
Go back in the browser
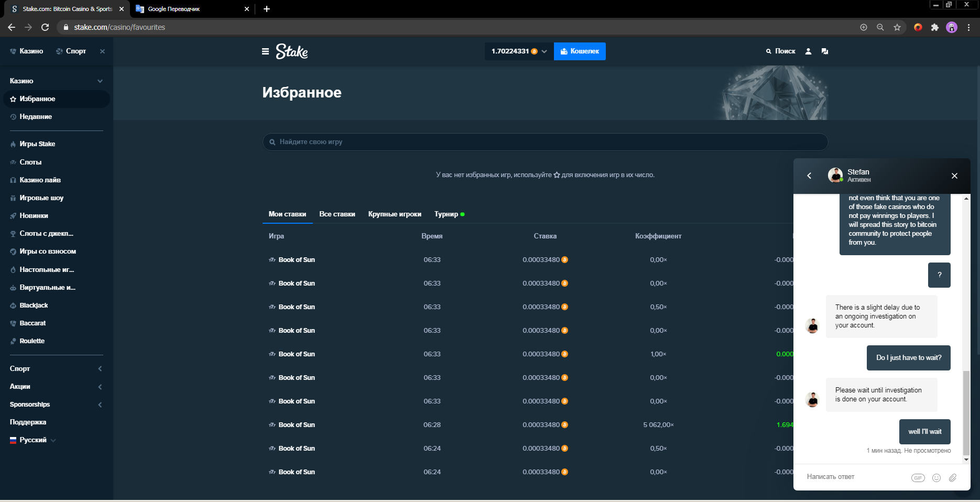click(x=12, y=27)
